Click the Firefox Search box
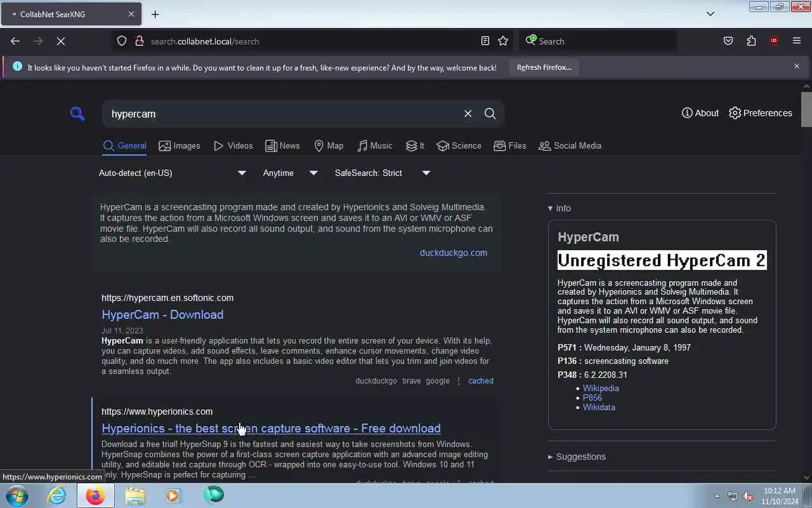812x508 pixels. pyautogui.click(x=598, y=41)
